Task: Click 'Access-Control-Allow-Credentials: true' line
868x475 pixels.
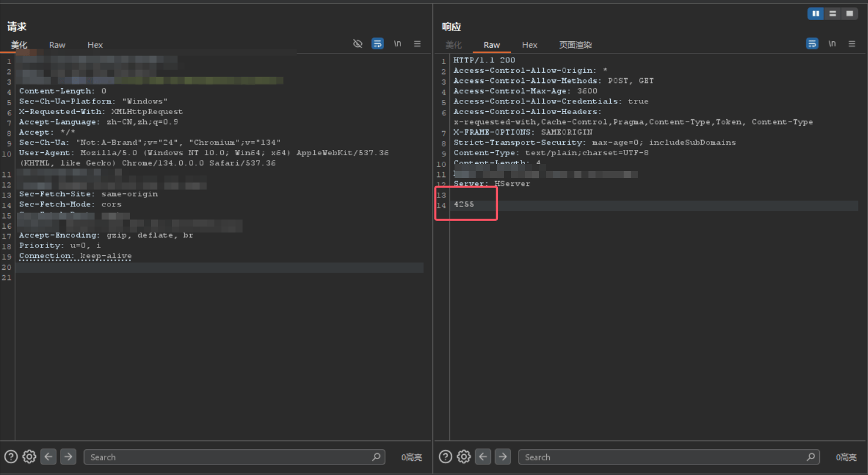Action: click(x=551, y=101)
